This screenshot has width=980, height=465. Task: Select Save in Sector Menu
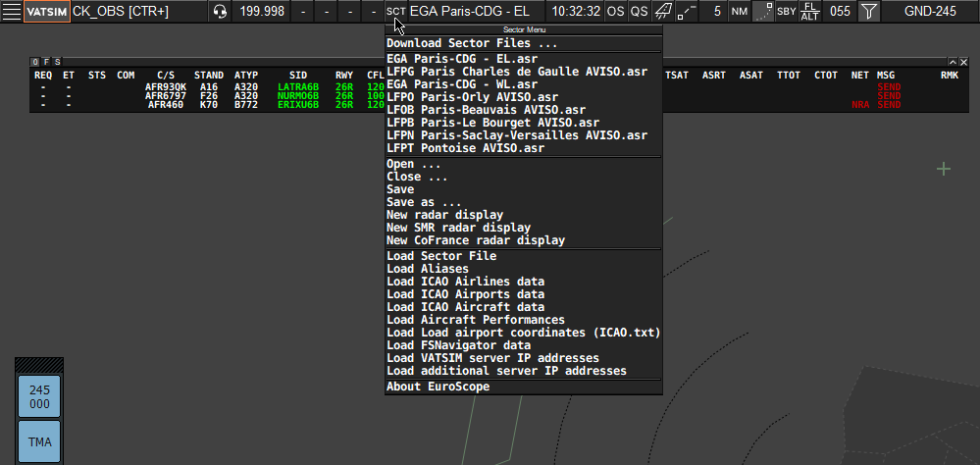pyautogui.click(x=524, y=189)
